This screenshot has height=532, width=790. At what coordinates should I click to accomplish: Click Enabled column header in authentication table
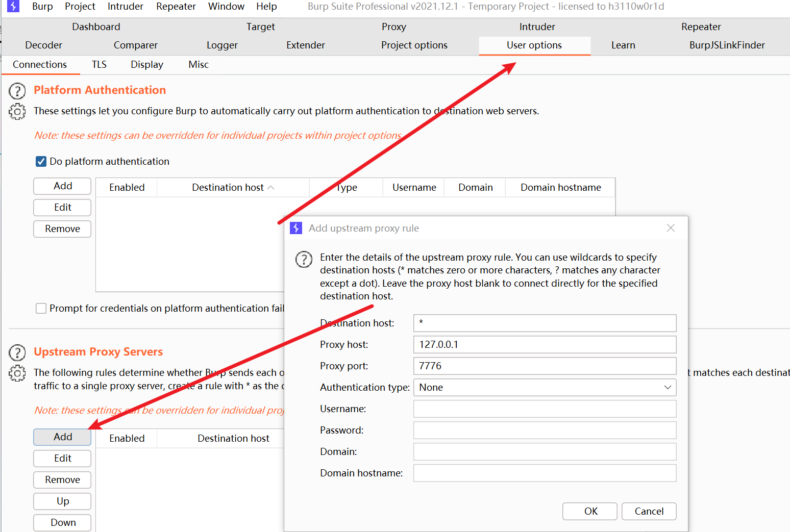[x=127, y=187]
